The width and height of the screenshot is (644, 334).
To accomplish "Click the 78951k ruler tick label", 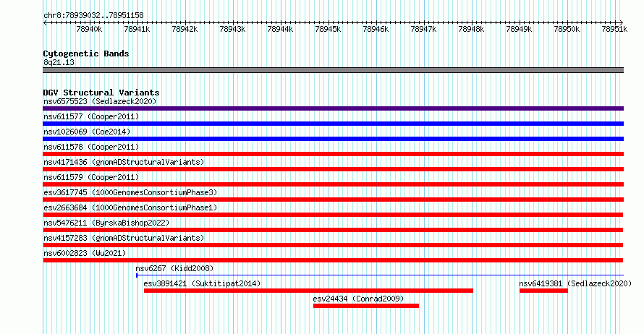I will [x=614, y=29].
